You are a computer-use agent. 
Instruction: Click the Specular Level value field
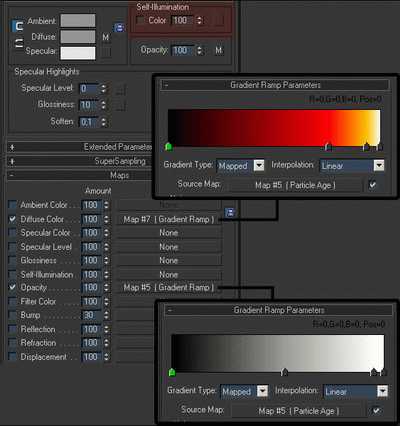click(x=89, y=88)
